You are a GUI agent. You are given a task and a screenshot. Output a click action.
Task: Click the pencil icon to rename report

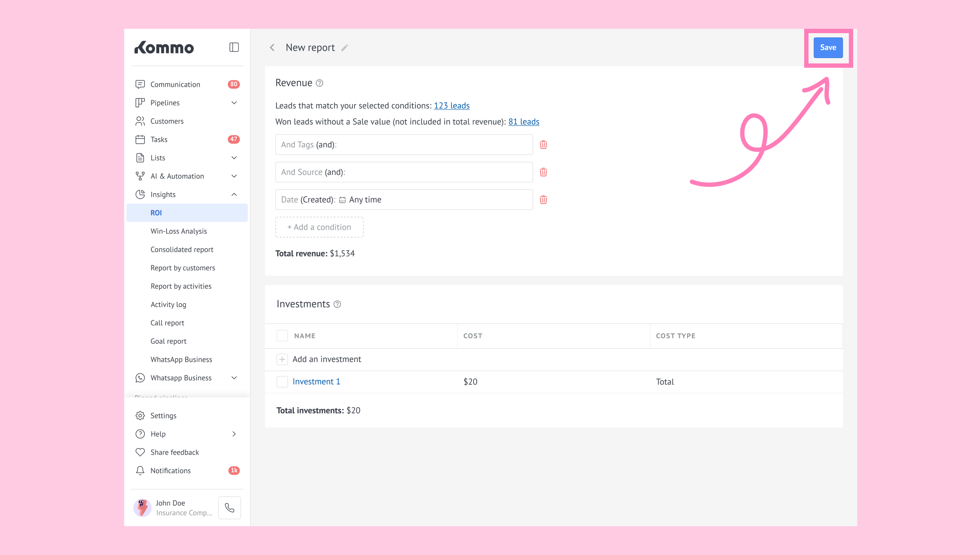pos(344,48)
